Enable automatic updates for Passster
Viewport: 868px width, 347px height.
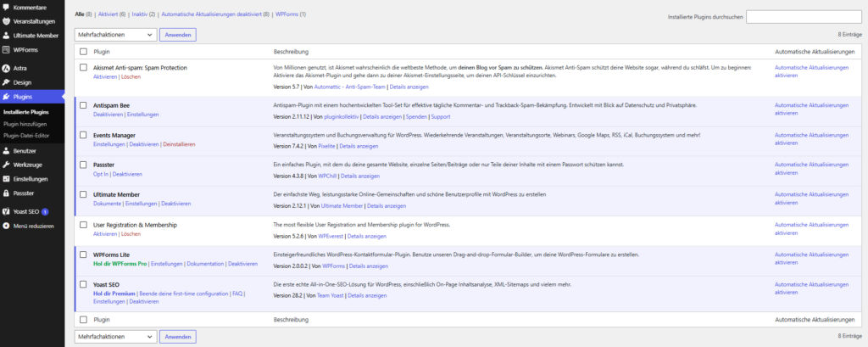coord(811,169)
